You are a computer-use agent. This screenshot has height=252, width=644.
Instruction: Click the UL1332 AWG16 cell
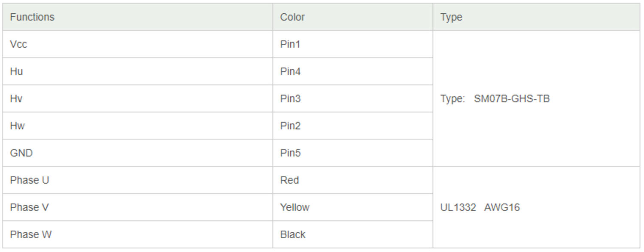pos(536,207)
